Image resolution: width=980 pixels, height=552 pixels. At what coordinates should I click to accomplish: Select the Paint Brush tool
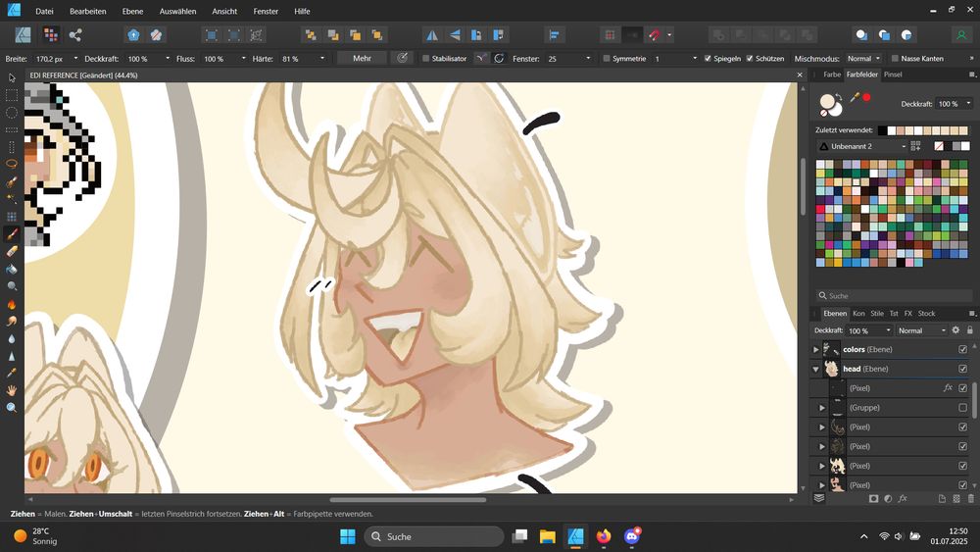(x=12, y=233)
